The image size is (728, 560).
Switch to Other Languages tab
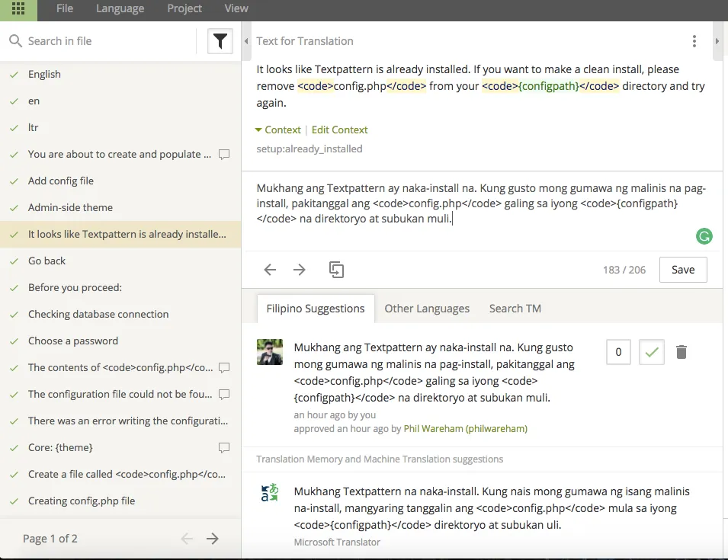point(427,309)
